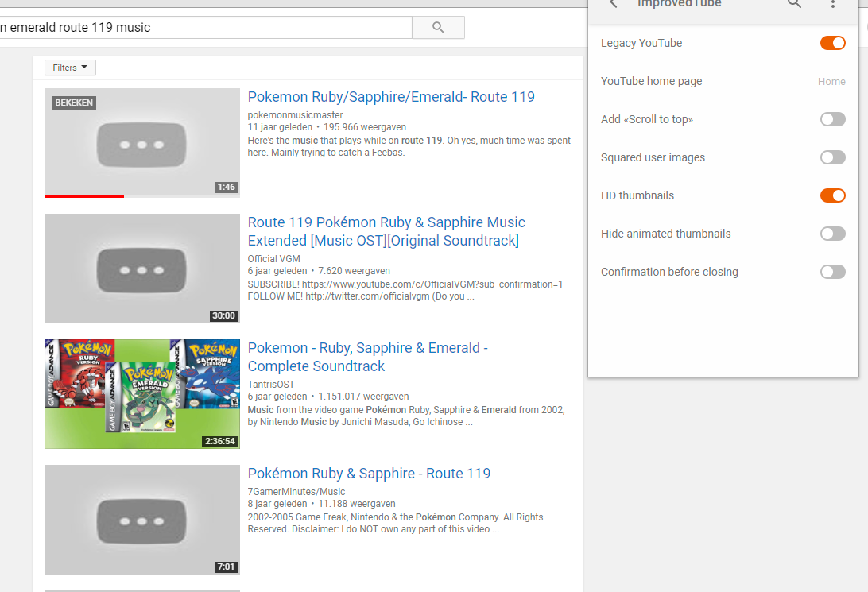Screen dimensions: 868x592
Task: Open the Route 119 Music Extended video
Action: pyautogui.click(x=386, y=231)
